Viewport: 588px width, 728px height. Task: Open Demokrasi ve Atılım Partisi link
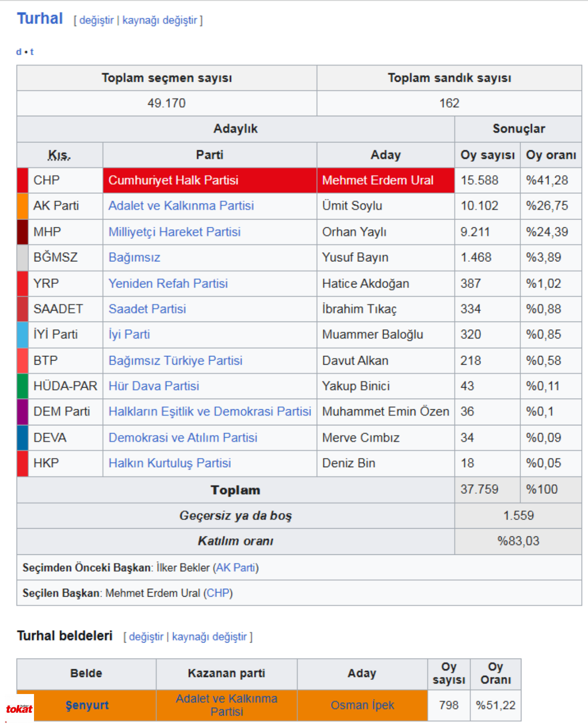pyautogui.click(x=183, y=437)
